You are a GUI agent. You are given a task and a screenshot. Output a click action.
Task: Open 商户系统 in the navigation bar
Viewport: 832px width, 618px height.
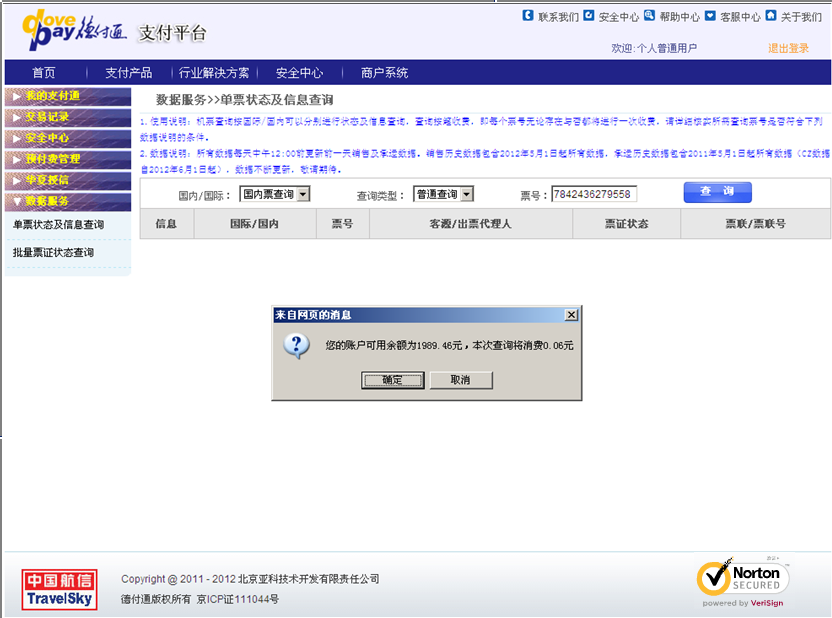click(384, 73)
